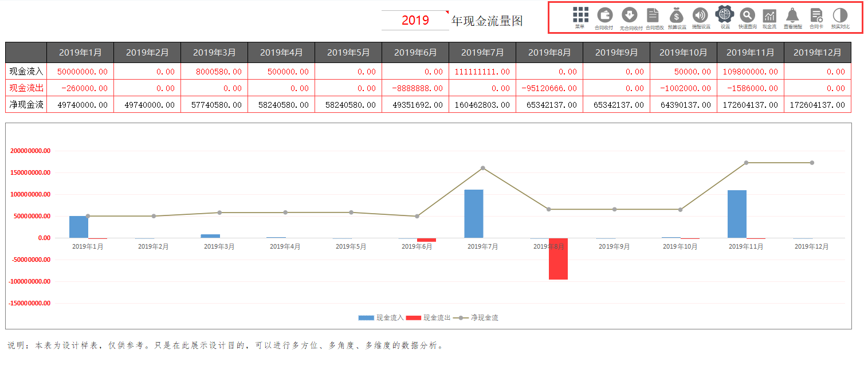The image size is (868, 385).
Task: Open 查看提醒 bell icon
Action: pyautogui.click(x=793, y=15)
